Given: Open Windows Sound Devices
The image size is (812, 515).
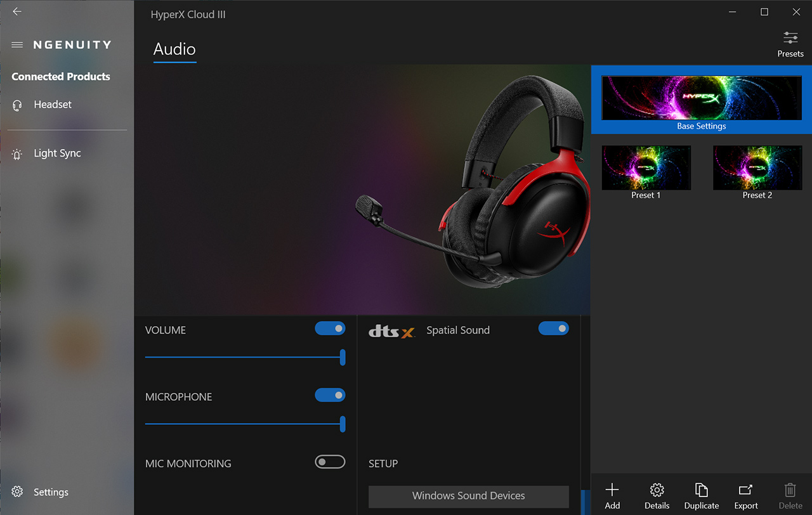Looking at the screenshot, I should coord(469,496).
